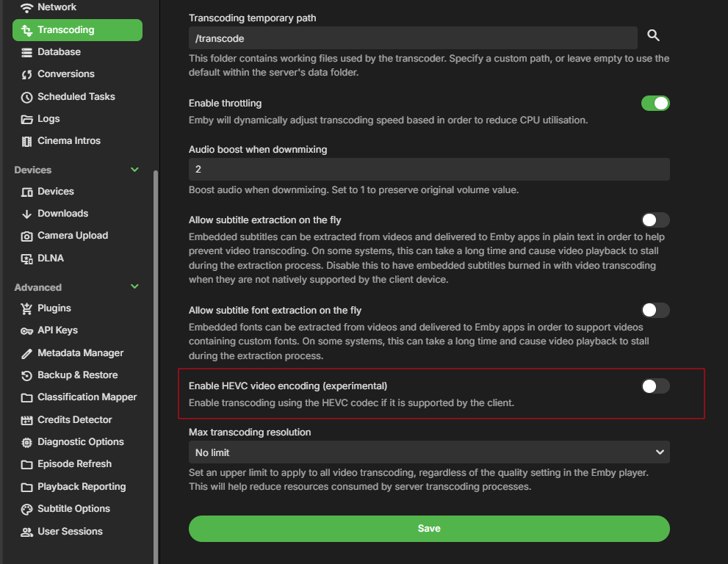
Task: Open Max transcoding resolution dropdown
Action: pyautogui.click(x=429, y=452)
